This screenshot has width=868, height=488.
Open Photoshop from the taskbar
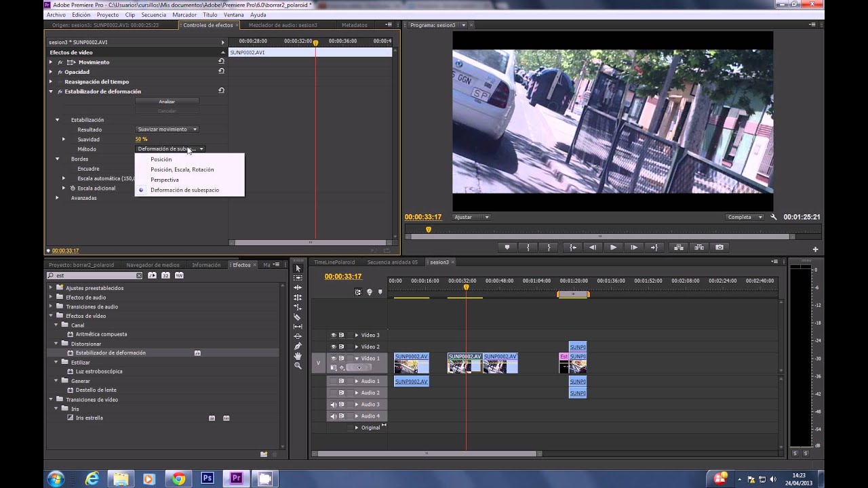(x=208, y=479)
